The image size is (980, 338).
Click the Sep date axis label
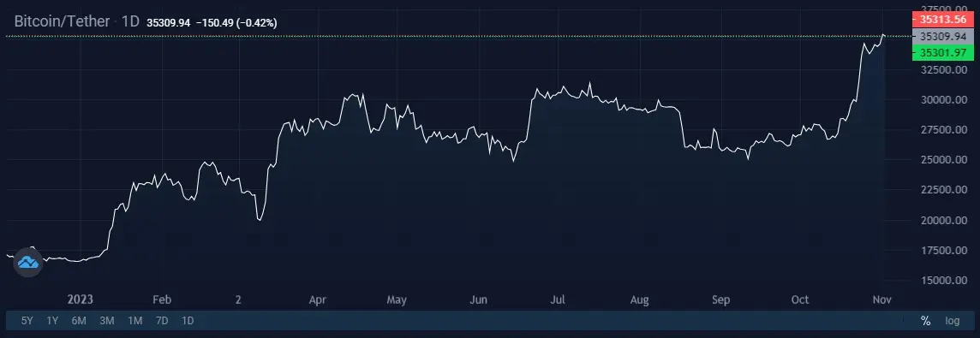tap(720, 299)
